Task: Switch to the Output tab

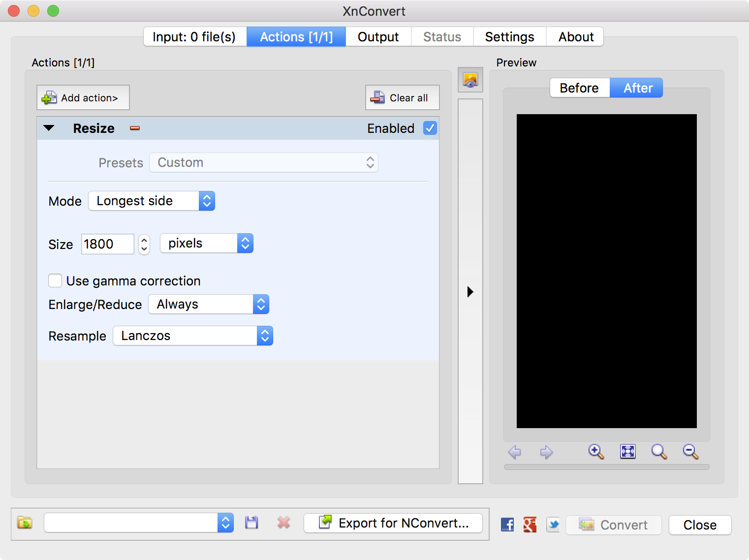Action: coord(378,37)
